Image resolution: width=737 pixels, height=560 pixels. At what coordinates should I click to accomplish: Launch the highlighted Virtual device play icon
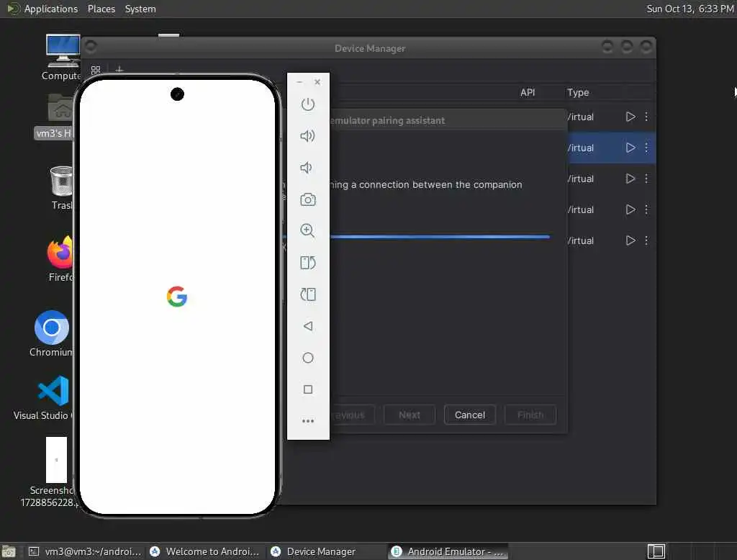click(x=630, y=148)
